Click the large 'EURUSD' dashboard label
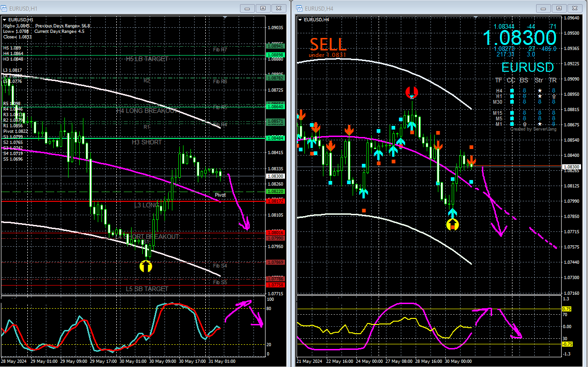Viewport: 588px width, 367px height. 528,67
